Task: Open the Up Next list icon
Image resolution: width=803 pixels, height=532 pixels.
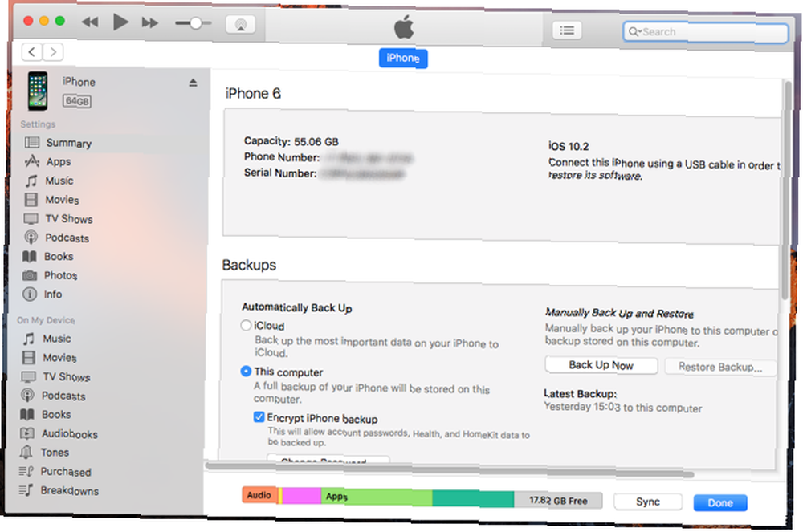Action: pos(566,30)
